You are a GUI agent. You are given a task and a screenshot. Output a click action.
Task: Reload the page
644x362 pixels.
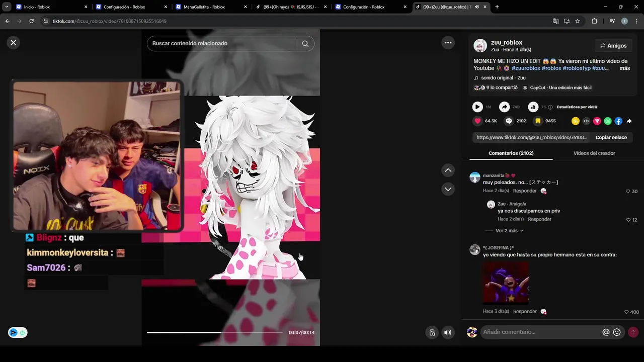click(31, 21)
